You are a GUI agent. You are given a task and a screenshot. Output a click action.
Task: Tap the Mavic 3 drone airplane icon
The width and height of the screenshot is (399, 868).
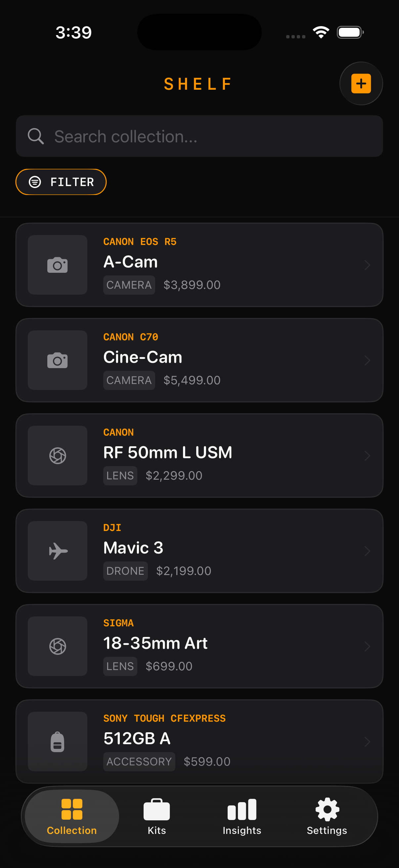click(58, 551)
